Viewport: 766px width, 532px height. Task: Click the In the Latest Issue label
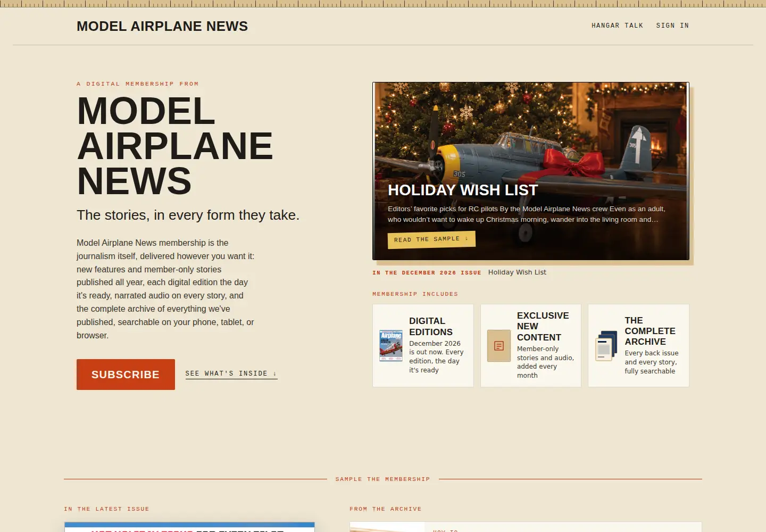(x=106, y=509)
